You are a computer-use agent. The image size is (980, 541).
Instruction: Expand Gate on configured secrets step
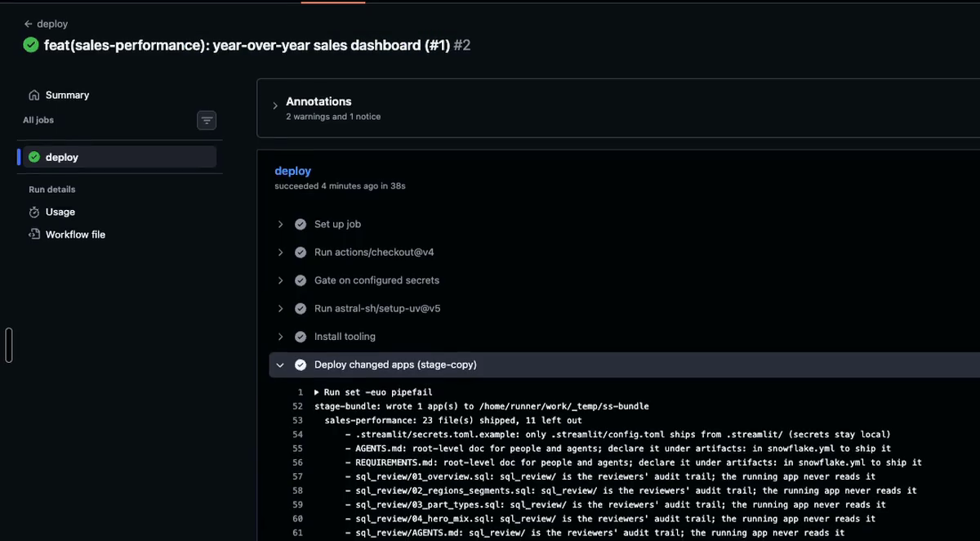point(280,280)
